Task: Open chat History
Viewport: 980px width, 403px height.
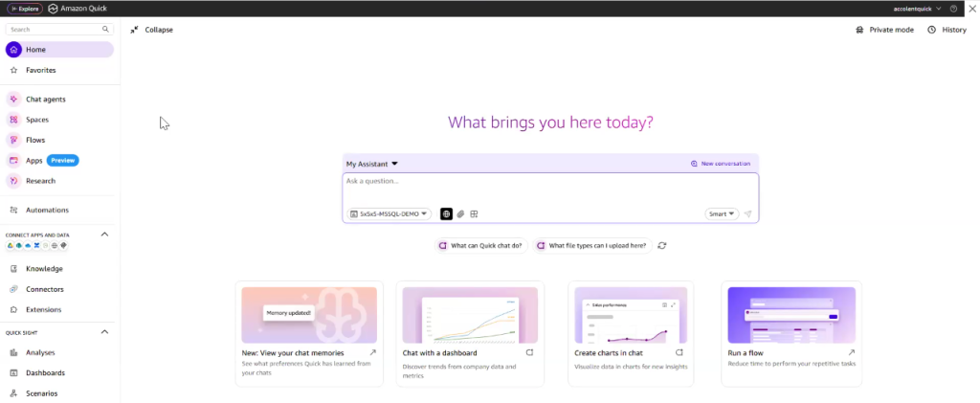Action: pyautogui.click(x=947, y=30)
